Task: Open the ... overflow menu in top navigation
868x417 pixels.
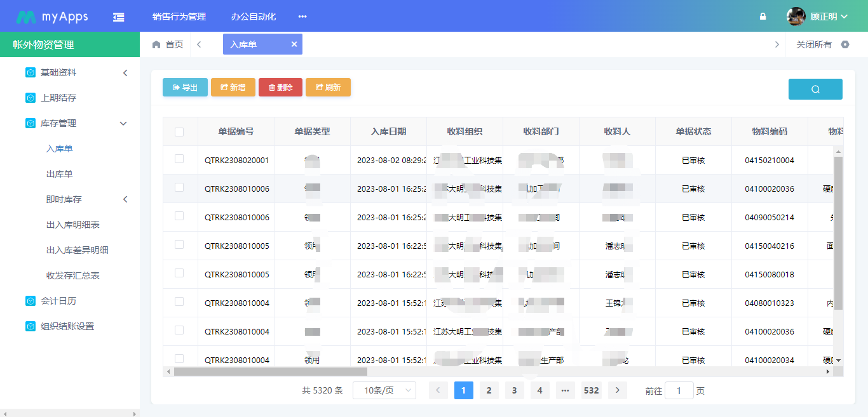Action: point(302,17)
